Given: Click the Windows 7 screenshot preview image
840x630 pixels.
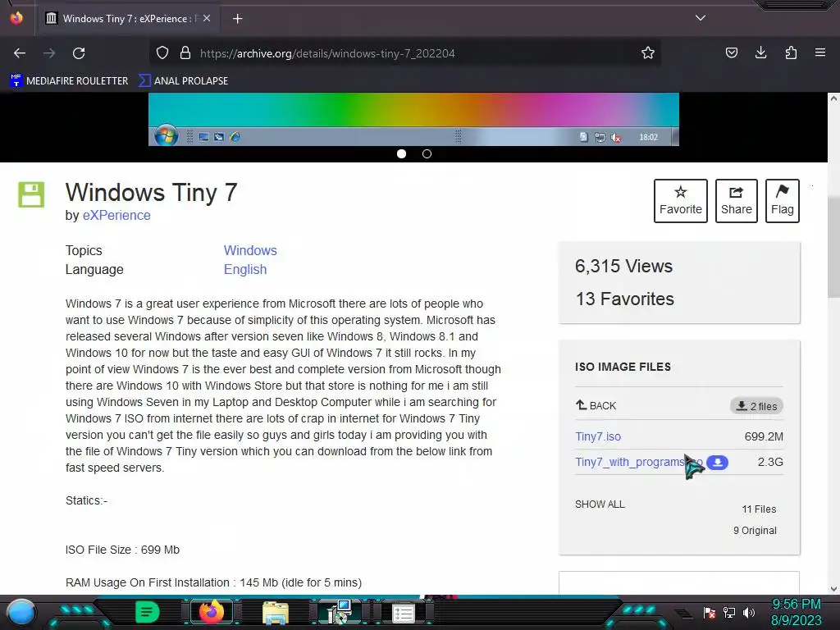Looking at the screenshot, I should click(x=413, y=119).
